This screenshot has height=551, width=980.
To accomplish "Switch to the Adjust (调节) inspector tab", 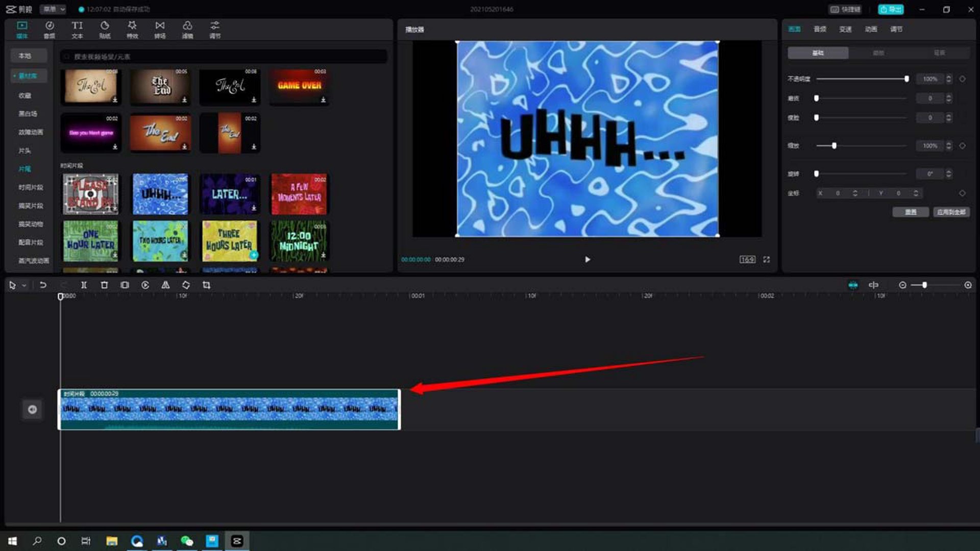I will 896,29.
